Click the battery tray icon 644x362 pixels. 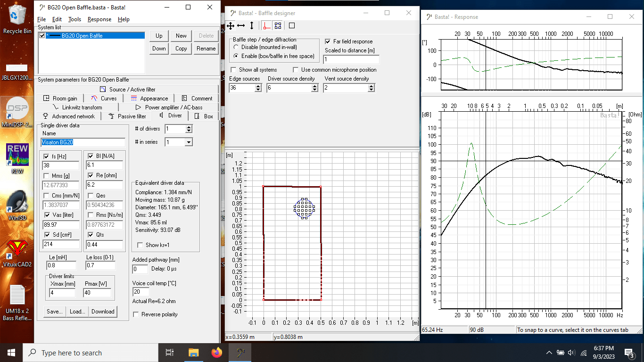point(561,353)
